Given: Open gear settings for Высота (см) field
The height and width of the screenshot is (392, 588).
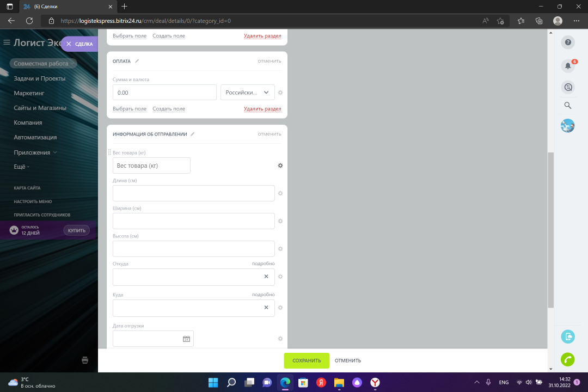Looking at the screenshot, I should [280, 249].
